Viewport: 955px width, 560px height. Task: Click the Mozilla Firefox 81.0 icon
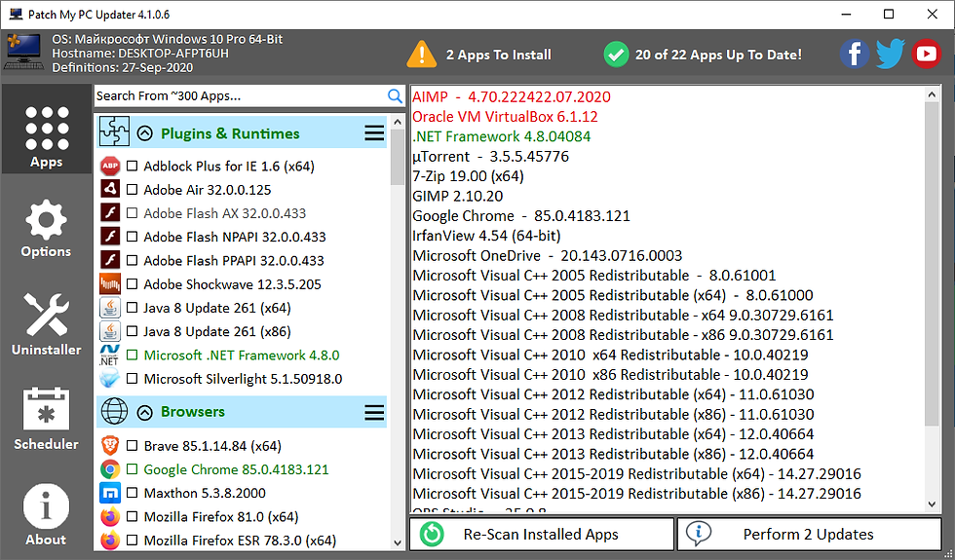pos(110,517)
